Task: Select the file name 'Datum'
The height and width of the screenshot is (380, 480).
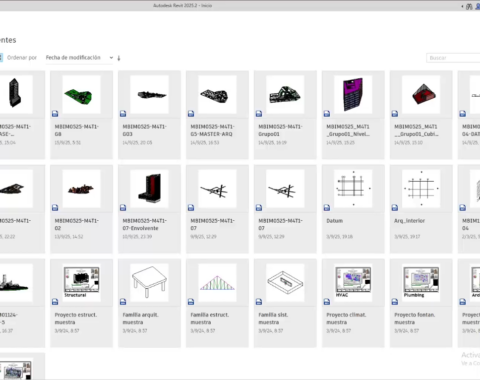Action: pyautogui.click(x=335, y=221)
